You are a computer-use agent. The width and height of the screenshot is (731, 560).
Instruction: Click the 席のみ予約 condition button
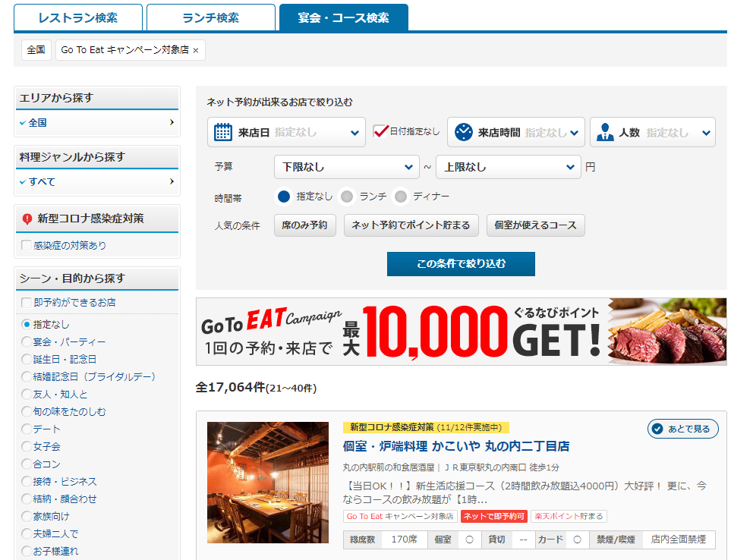point(305,225)
